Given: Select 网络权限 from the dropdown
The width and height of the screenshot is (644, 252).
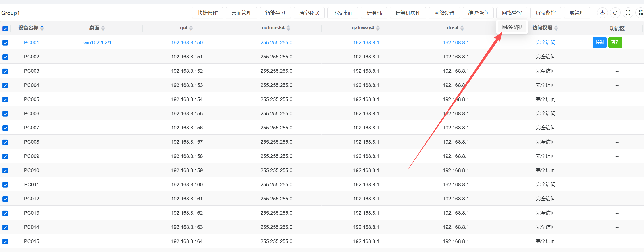Looking at the screenshot, I should 512,27.
